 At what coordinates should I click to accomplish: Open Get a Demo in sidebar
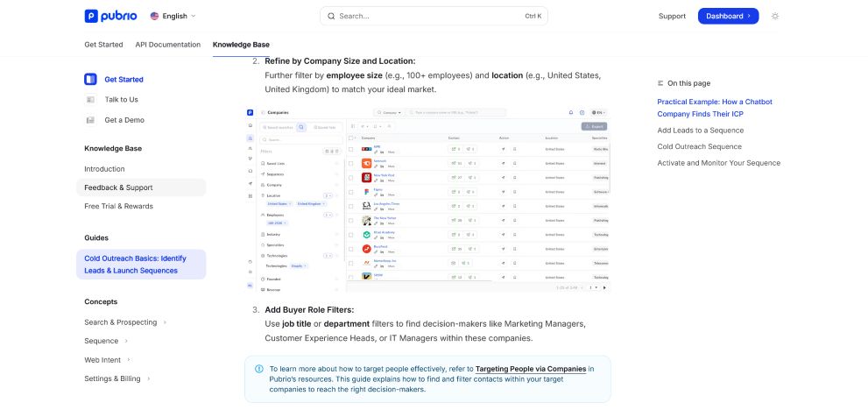tap(124, 120)
